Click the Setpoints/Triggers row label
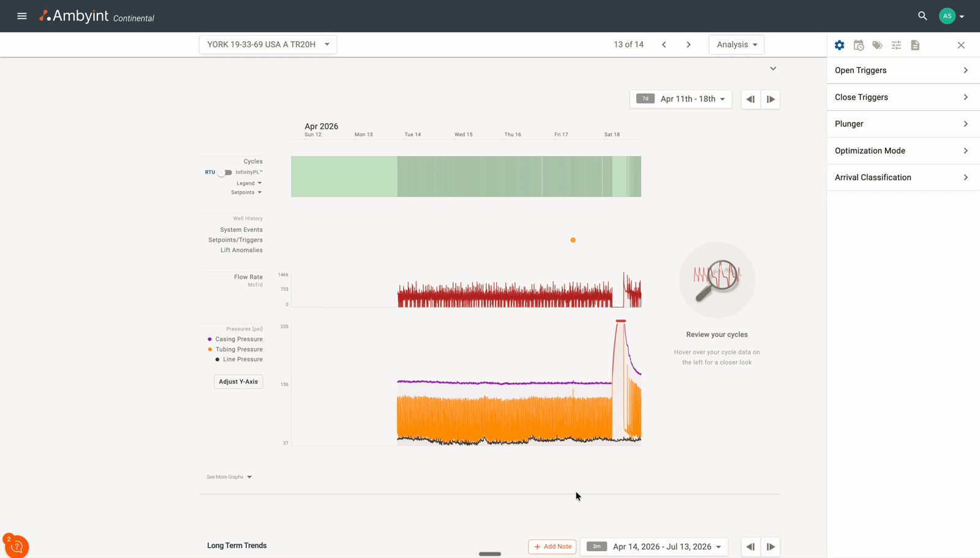980x558 pixels. [235, 240]
